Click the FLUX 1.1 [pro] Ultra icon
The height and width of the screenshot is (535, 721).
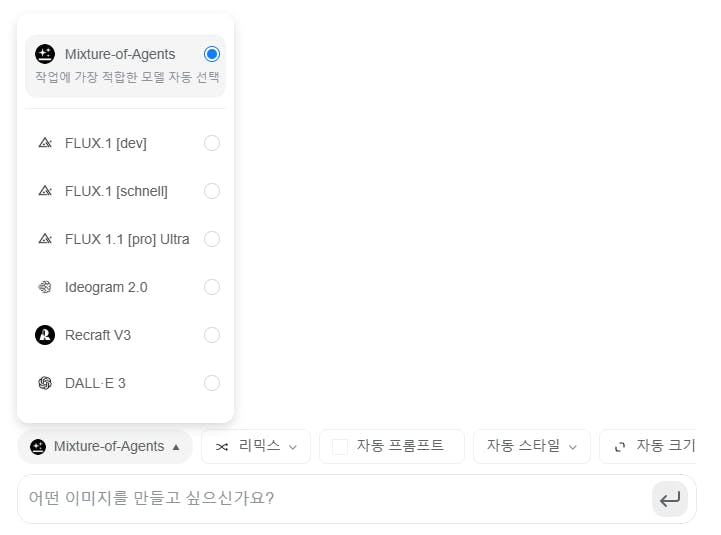click(45, 239)
